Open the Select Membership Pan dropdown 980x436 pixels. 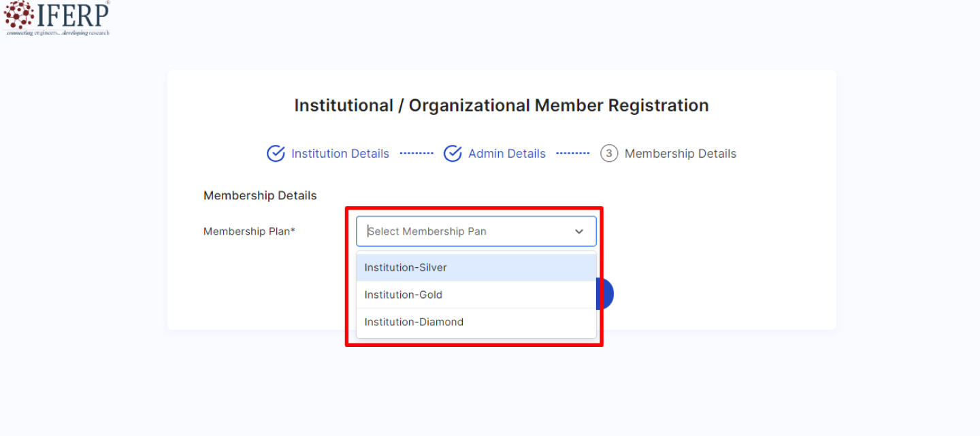[x=476, y=231]
